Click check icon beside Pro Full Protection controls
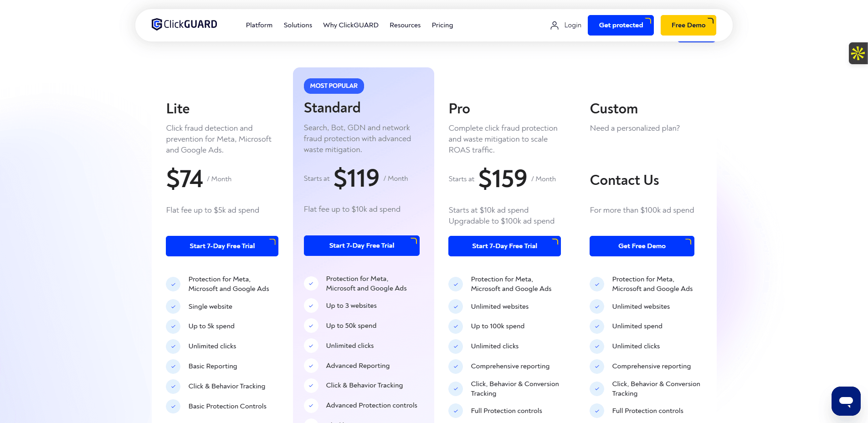 point(456,411)
